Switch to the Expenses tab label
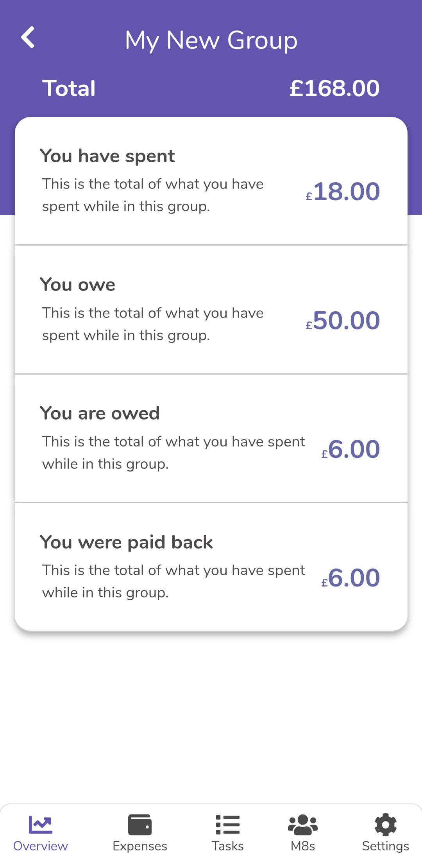422x868 pixels. point(140,846)
